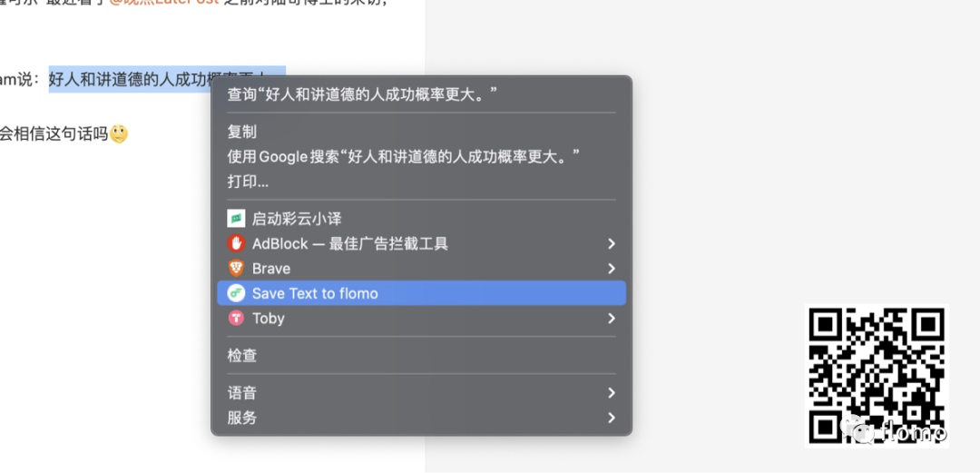Screen dimensions: 980x473
Task: Open the orange @ mention link
Action: 164,3
